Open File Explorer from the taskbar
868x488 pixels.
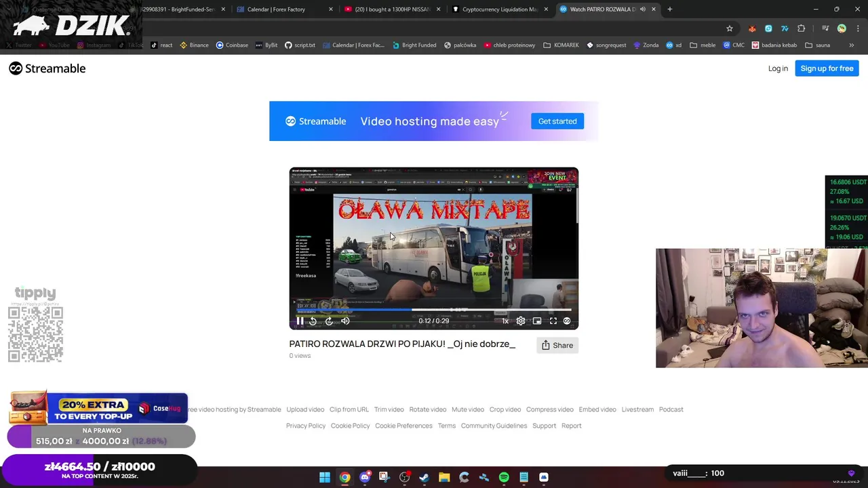point(444,477)
